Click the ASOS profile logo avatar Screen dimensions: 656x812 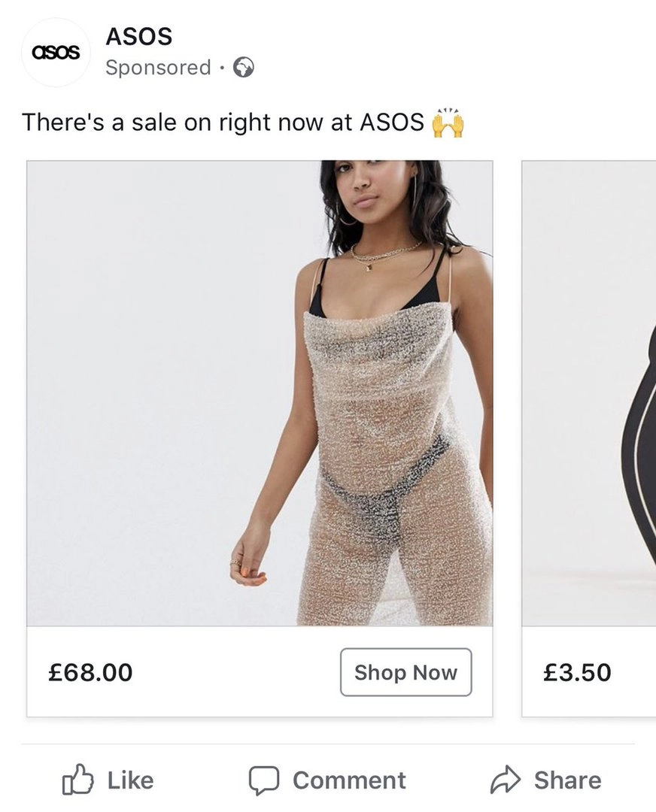pyautogui.click(x=56, y=53)
